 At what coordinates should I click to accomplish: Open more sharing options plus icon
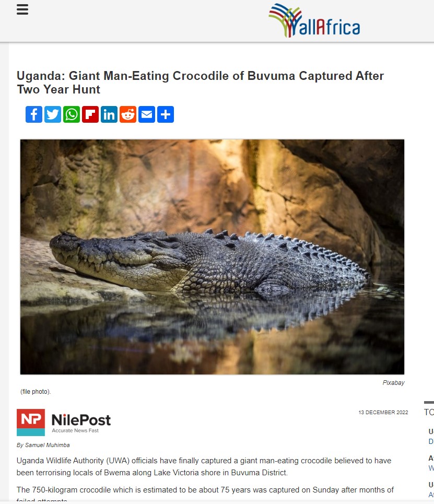click(x=166, y=114)
